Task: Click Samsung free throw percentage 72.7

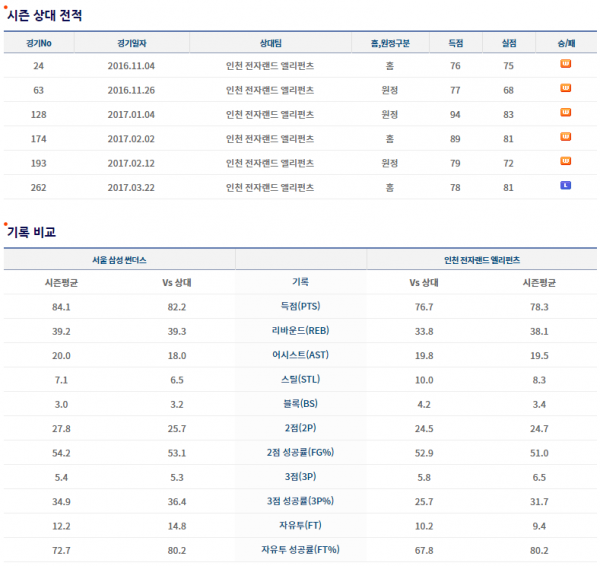Action: (61, 551)
